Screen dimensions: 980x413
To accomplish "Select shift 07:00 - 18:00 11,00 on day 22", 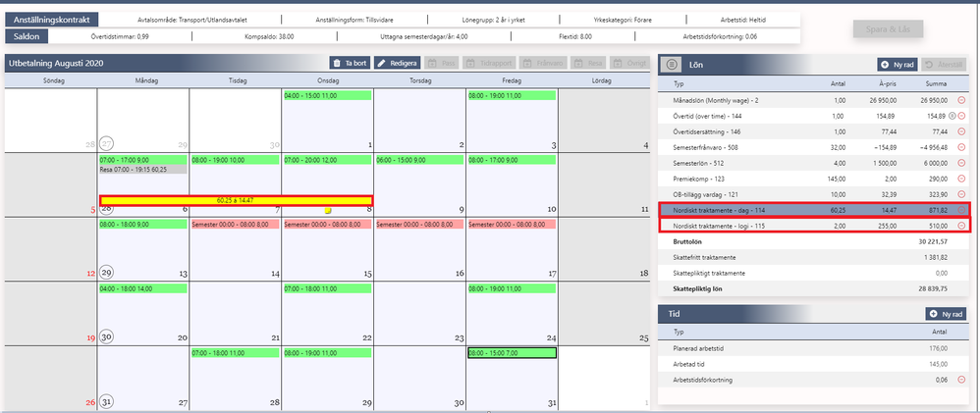I will tap(328, 288).
